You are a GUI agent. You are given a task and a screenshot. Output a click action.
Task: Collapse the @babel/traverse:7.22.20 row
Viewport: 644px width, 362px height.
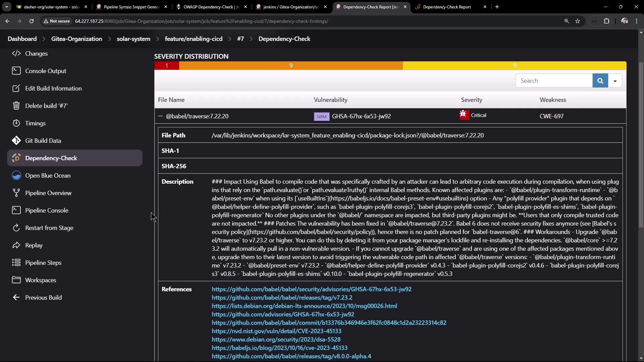(160, 116)
